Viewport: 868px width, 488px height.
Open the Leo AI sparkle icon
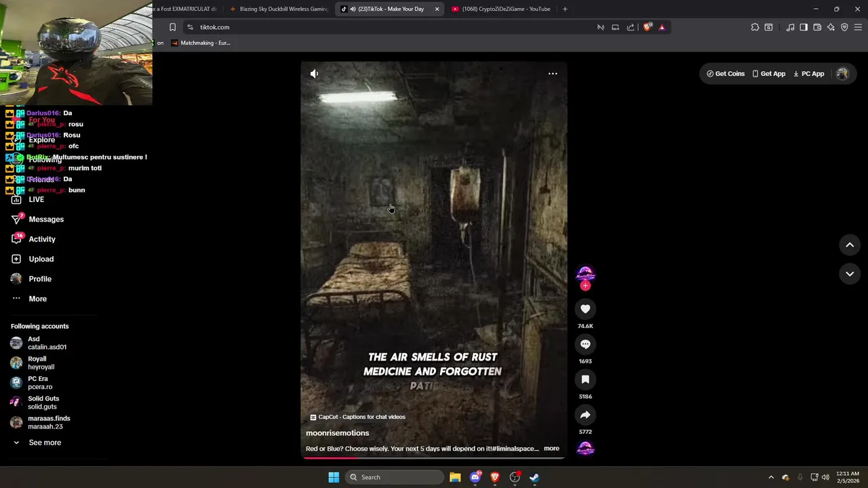831,27
